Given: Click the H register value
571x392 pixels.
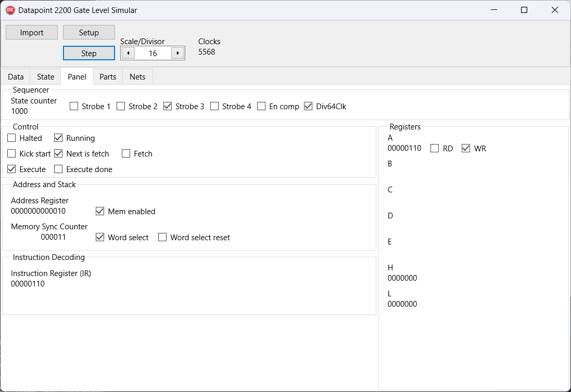Looking at the screenshot, I should point(402,278).
